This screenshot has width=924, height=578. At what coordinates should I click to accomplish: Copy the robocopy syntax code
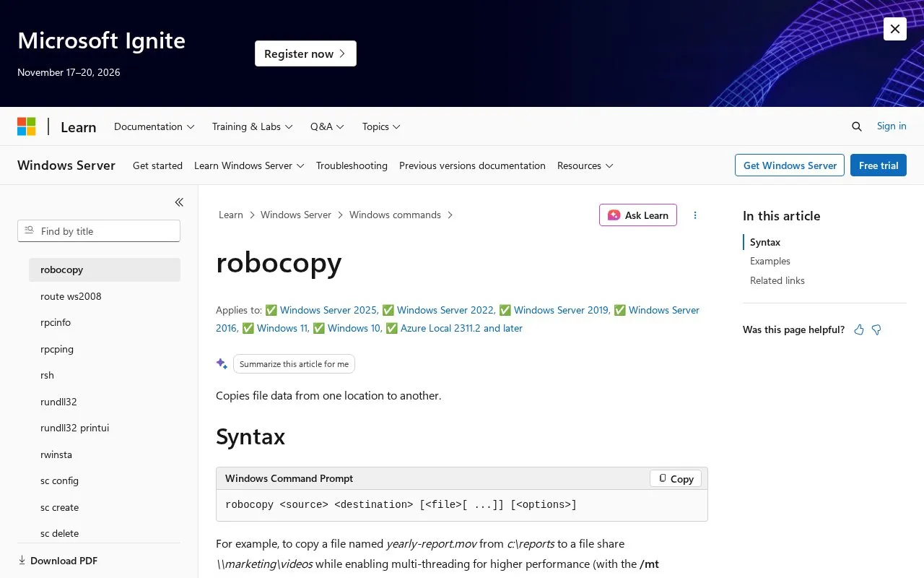tap(676, 478)
